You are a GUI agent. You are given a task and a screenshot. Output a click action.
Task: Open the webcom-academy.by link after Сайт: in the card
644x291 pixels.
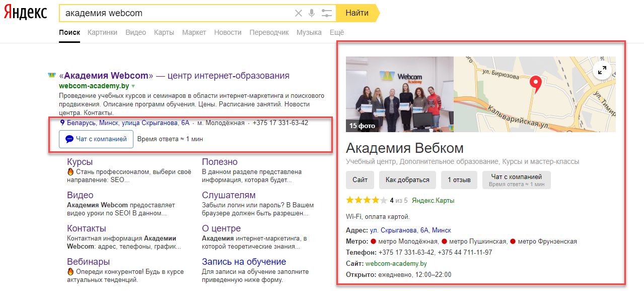point(396,264)
